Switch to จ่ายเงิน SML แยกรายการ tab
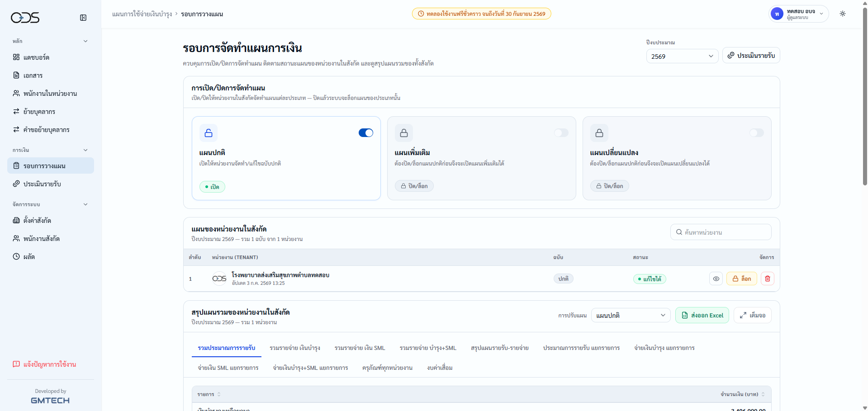 (x=228, y=368)
